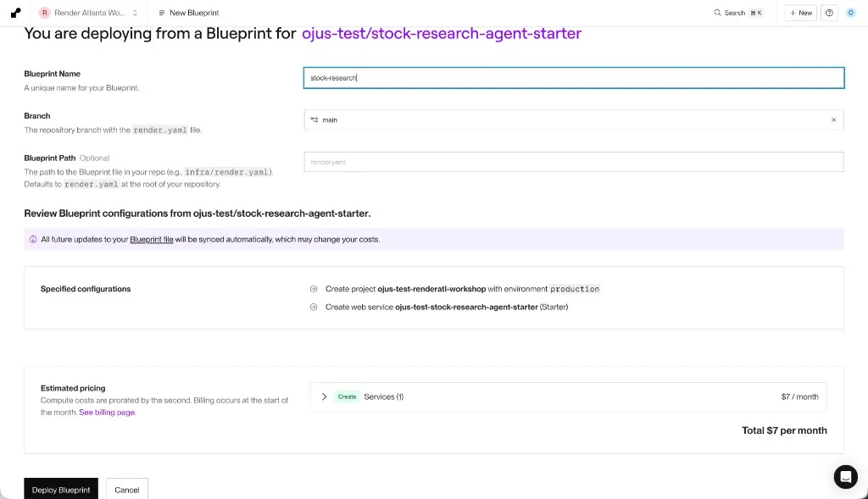Click the Blueprint Path label
Image resolution: width=868 pixels, height=499 pixels.
[50, 158]
